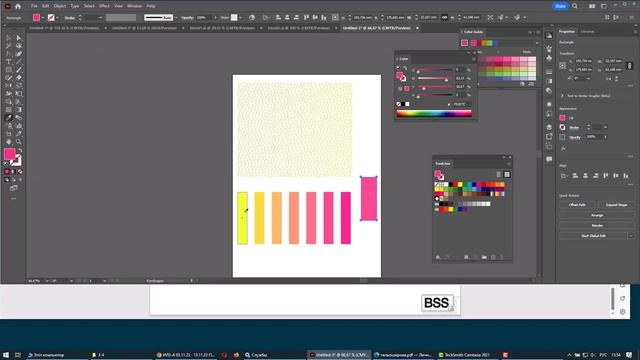The width and height of the screenshot is (640, 360).
Task: Toggle constrain width and height proportions link
Action: point(629,65)
